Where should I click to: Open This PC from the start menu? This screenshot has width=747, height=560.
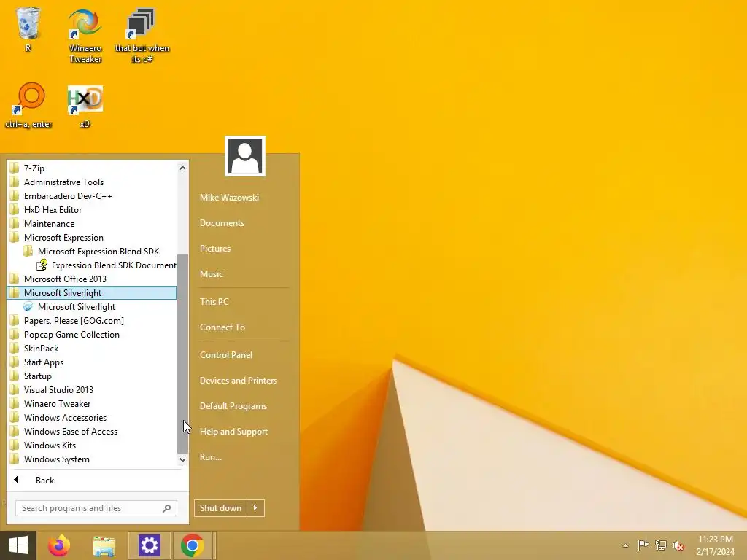[214, 301]
